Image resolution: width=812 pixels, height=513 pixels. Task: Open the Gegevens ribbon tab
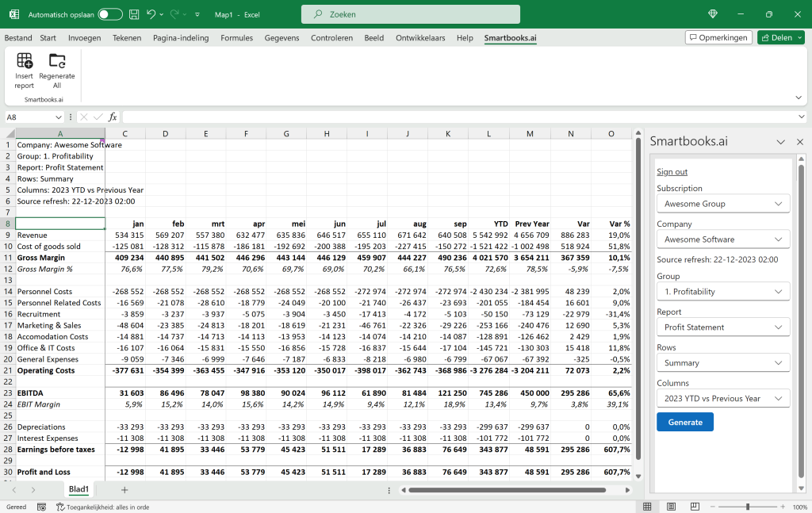click(282, 38)
